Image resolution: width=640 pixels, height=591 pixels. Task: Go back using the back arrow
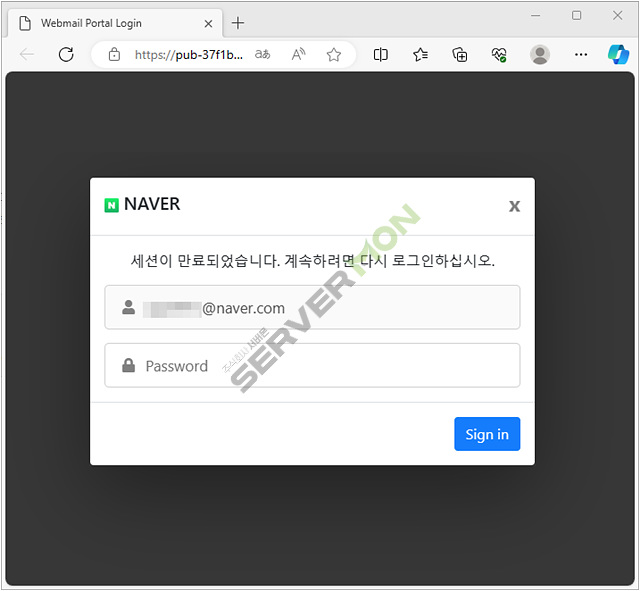[27, 54]
